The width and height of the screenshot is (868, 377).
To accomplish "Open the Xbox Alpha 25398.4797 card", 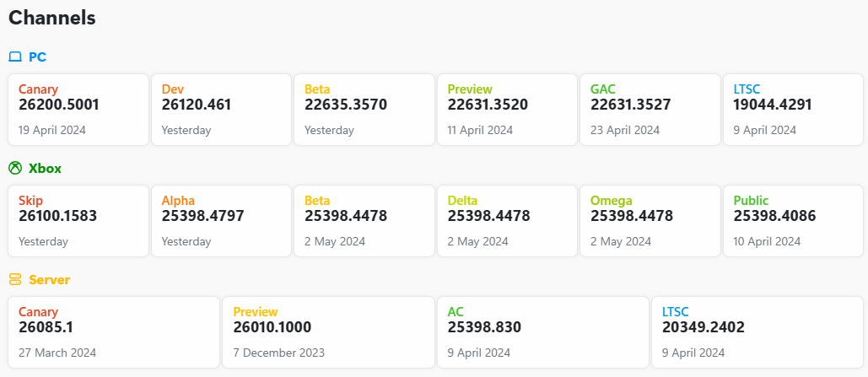I will click(x=221, y=221).
